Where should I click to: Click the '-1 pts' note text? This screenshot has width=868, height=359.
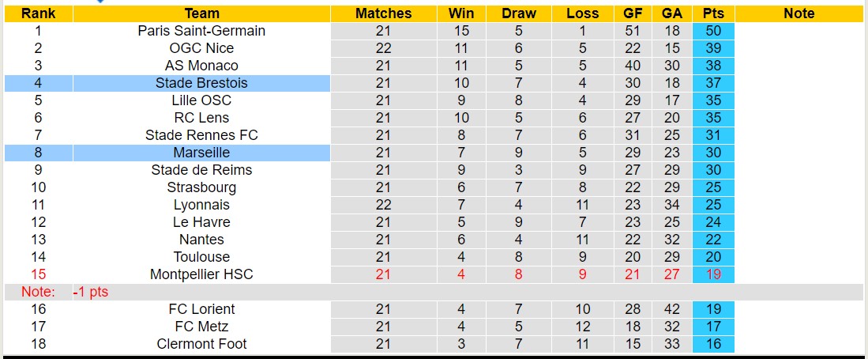click(91, 292)
